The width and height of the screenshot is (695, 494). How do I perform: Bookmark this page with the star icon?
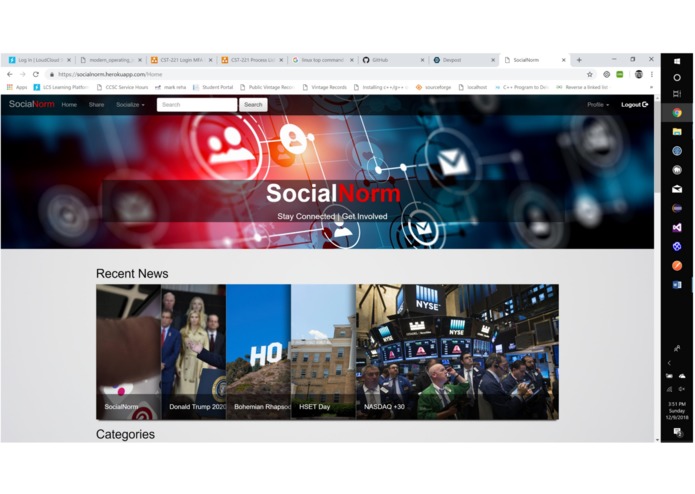(x=590, y=74)
